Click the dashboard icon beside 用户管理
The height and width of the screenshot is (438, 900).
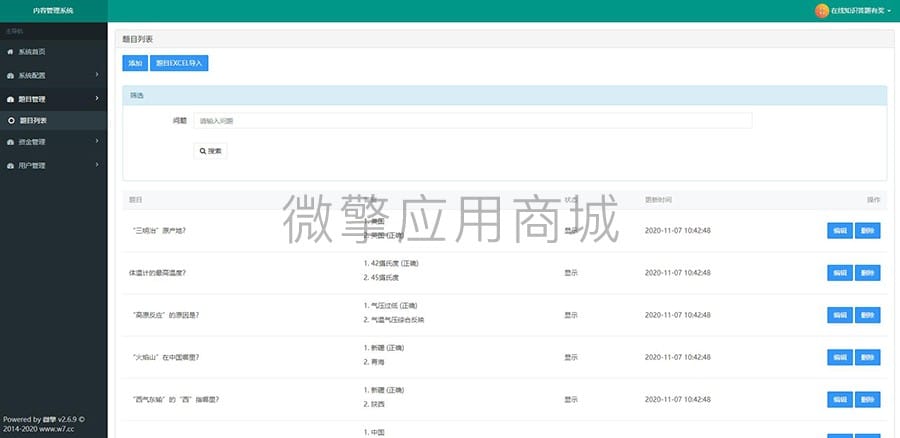click(10, 166)
